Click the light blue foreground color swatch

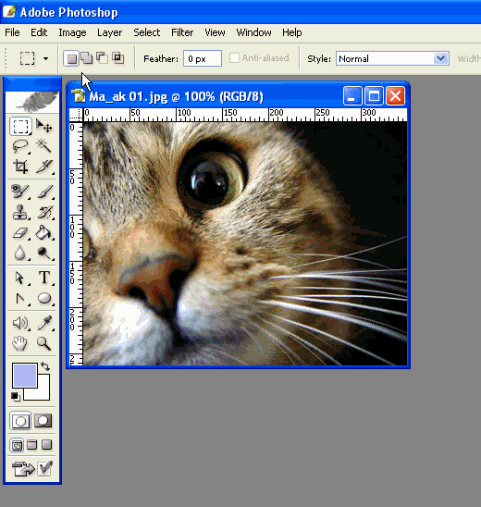click(x=25, y=376)
